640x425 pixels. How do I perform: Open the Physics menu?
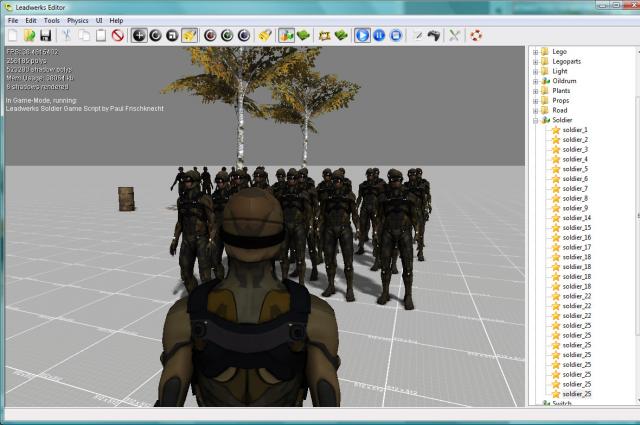(77, 20)
